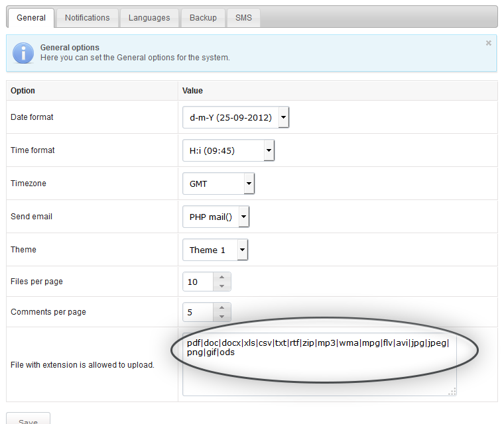Switch to the General tab
The height and width of the screenshot is (424, 504).
31,18
